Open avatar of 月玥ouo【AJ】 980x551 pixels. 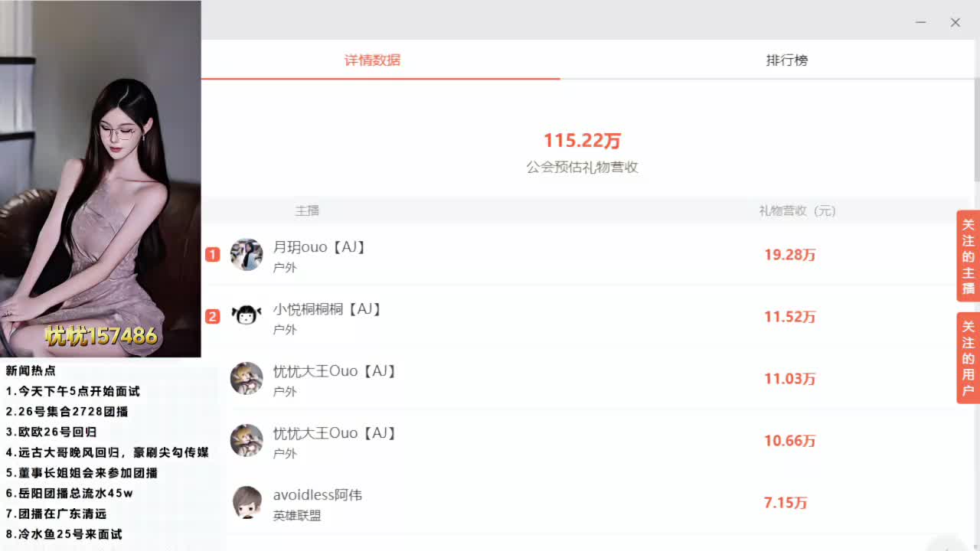pos(247,255)
